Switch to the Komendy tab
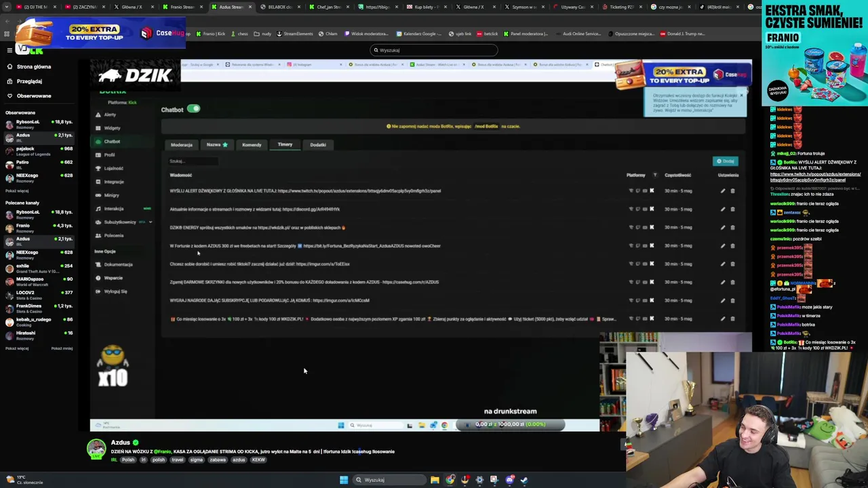Screen dimensions: 868x488 pyautogui.click(x=252, y=145)
